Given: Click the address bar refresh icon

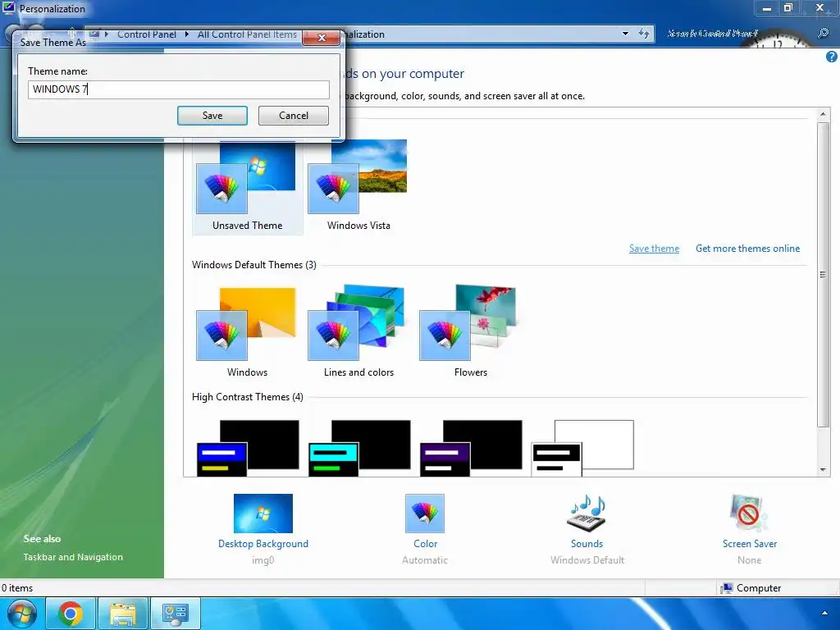Looking at the screenshot, I should pyautogui.click(x=643, y=34).
